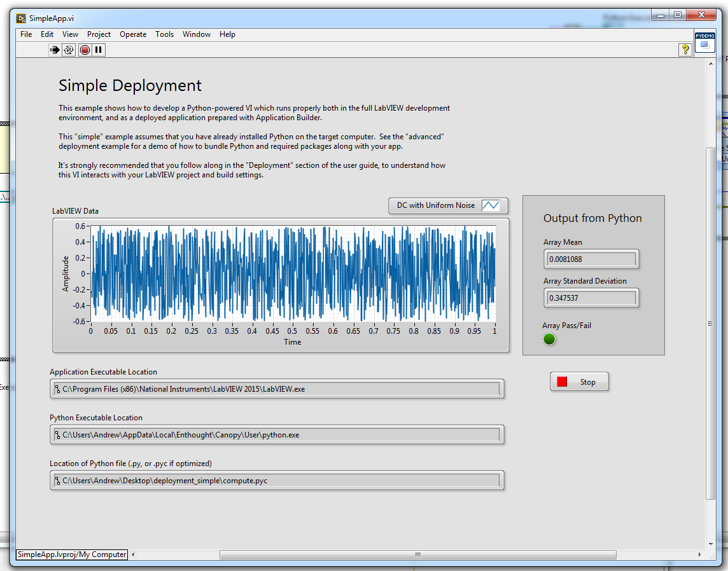Click the Amplitude axis label

click(66, 273)
